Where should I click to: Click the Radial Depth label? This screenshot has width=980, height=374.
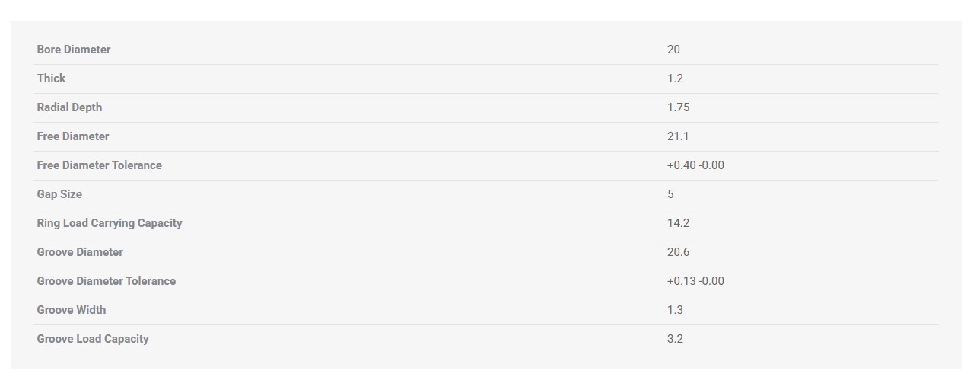pyautogui.click(x=69, y=107)
